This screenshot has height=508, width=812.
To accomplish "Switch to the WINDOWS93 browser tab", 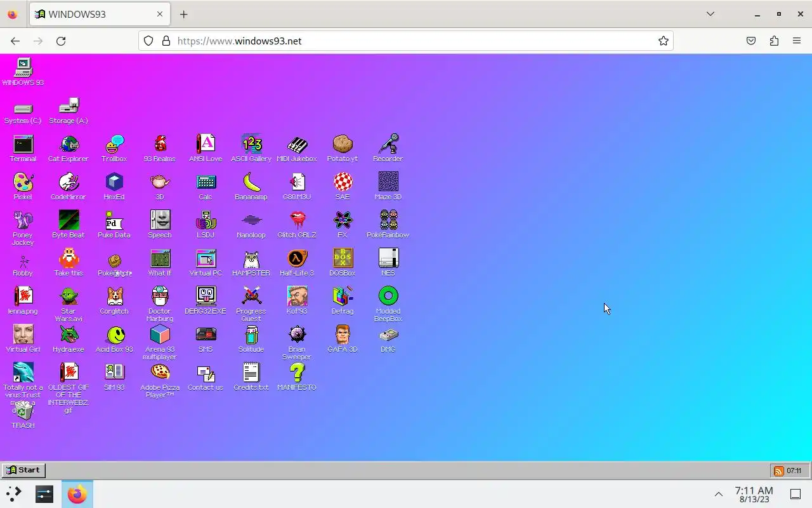I will click(x=100, y=14).
